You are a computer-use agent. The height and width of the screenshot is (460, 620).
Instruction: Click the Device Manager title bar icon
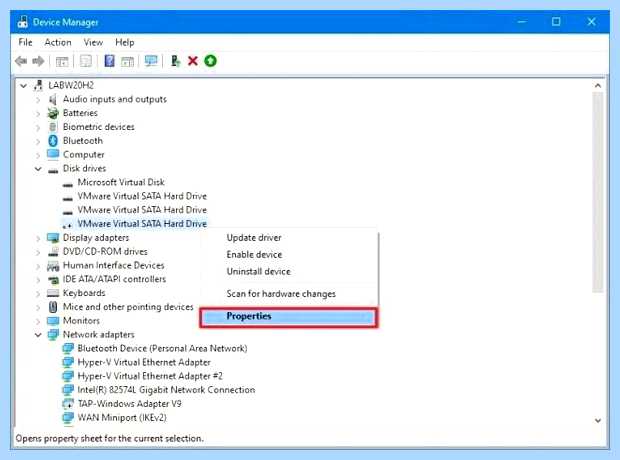(23, 22)
